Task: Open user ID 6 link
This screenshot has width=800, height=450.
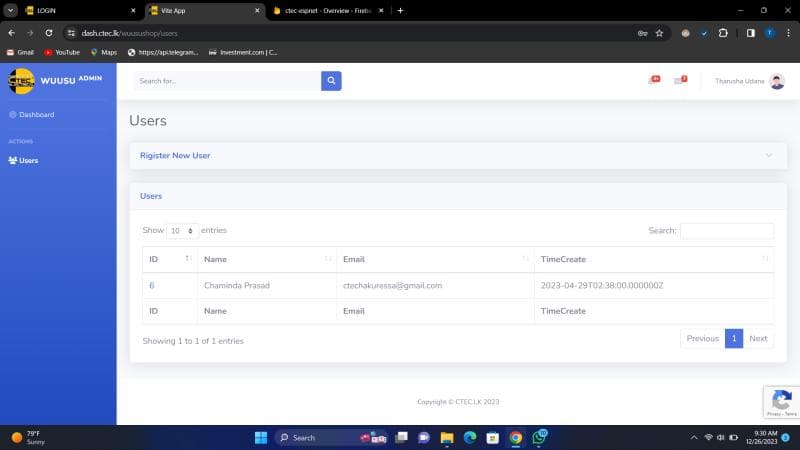Action: (152, 285)
